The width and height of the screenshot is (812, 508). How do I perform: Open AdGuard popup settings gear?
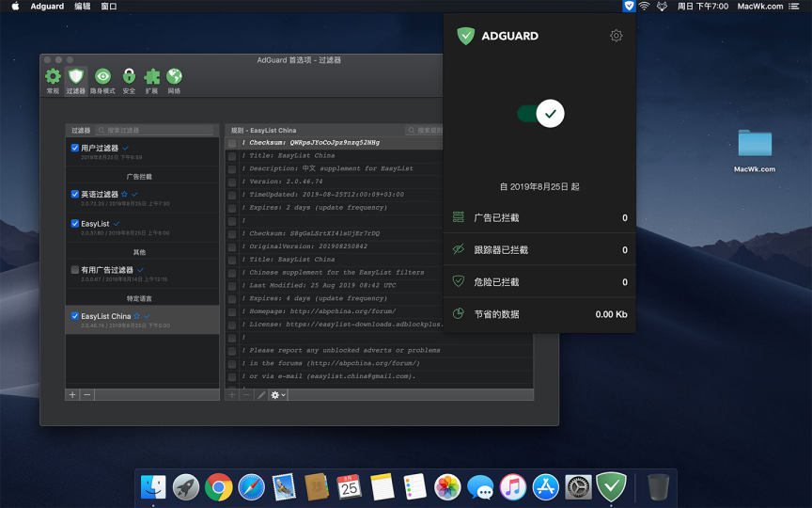(x=616, y=36)
